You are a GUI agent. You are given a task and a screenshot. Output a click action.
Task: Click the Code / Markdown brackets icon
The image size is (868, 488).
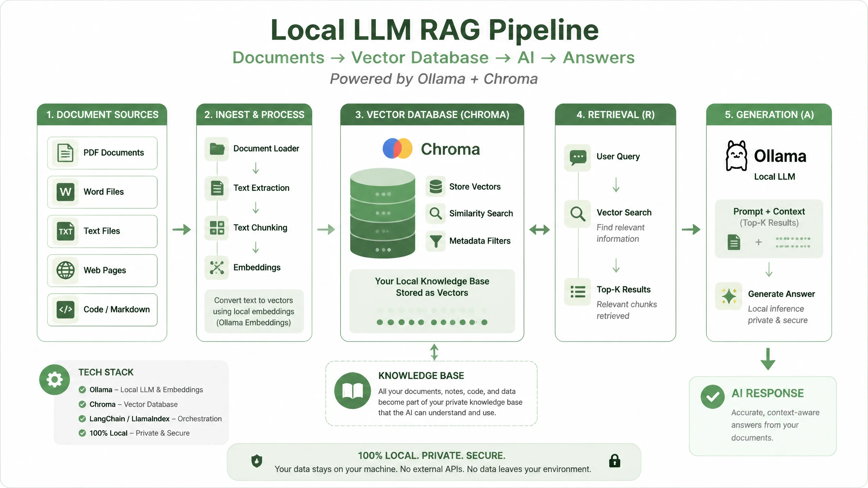pyautogui.click(x=65, y=309)
